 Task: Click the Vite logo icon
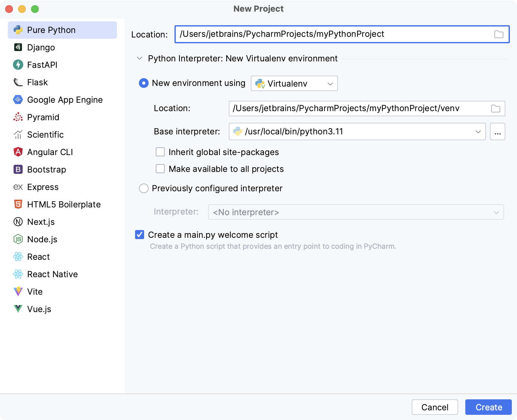[x=18, y=291]
